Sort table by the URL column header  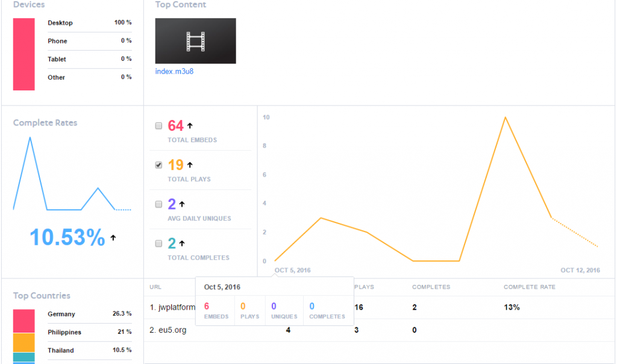click(155, 287)
